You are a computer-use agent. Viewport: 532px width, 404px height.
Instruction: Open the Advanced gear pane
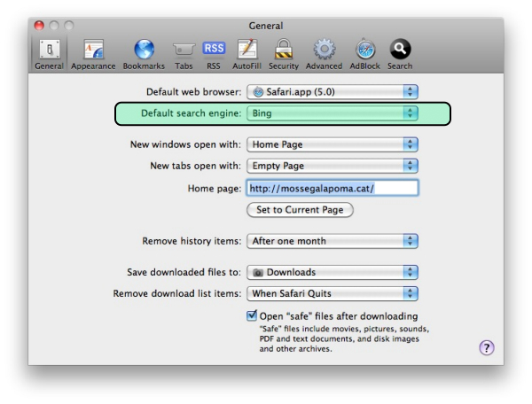click(324, 54)
